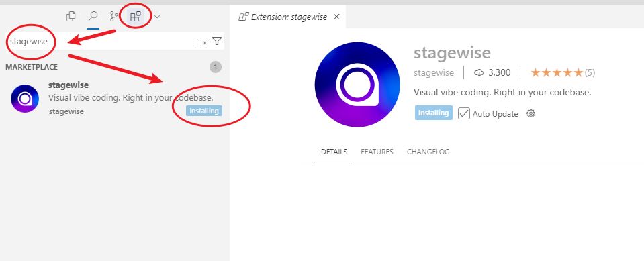The height and width of the screenshot is (261, 644).
Task: Click the stagewise publisher name in the list
Action: coord(66,111)
